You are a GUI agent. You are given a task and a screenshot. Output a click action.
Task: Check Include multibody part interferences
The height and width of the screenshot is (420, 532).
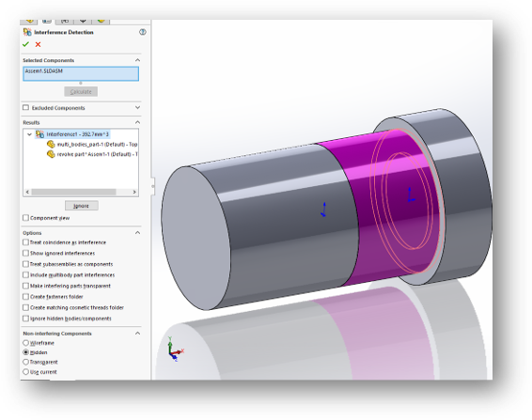(x=25, y=274)
